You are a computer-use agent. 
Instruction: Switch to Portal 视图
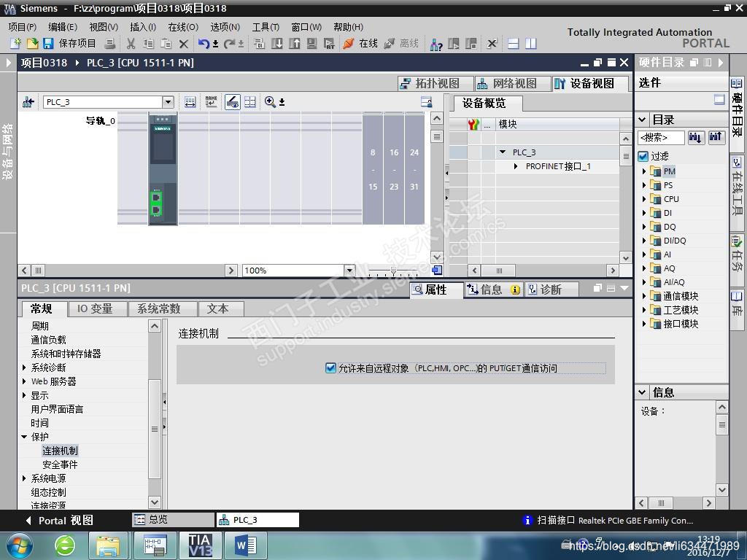[x=60, y=521]
